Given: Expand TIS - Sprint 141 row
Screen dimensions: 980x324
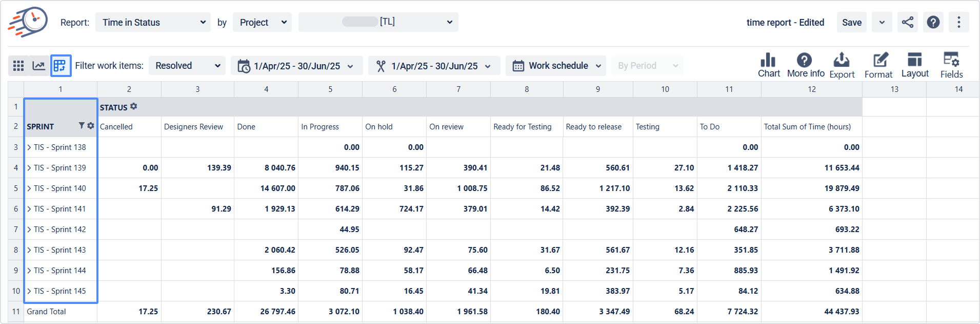Looking at the screenshot, I should (29, 209).
